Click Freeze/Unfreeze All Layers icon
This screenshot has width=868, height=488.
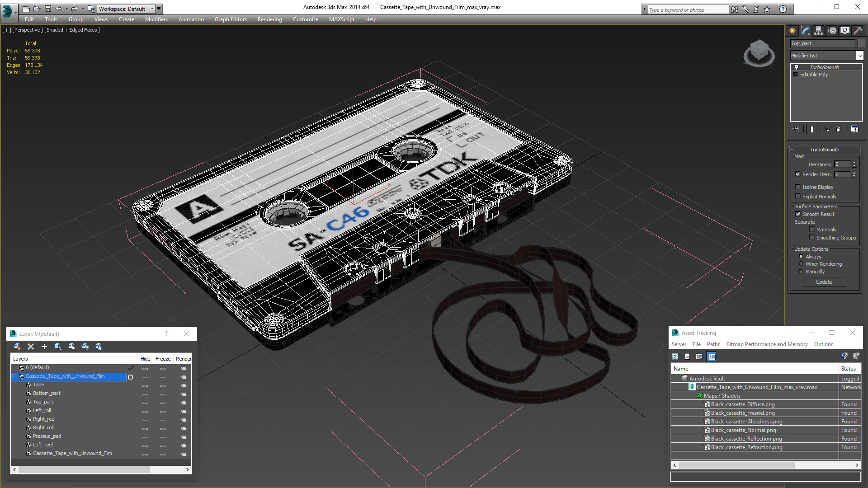click(x=99, y=347)
